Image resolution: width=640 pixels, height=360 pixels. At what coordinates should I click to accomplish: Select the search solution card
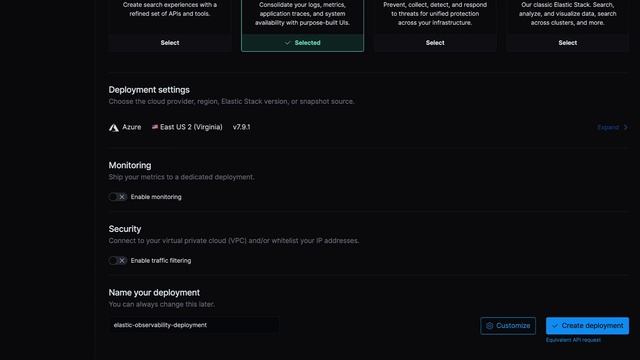click(x=170, y=43)
